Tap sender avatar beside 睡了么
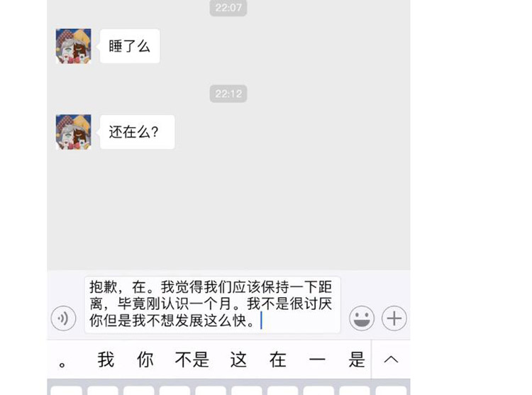Screen dimensions: 532x395 pos(73,46)
